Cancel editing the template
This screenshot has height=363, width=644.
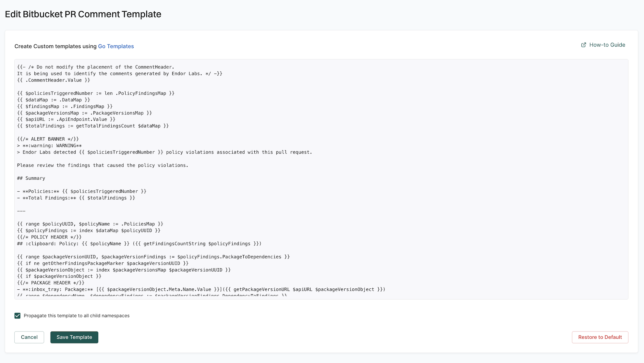(x=29, y=337)
